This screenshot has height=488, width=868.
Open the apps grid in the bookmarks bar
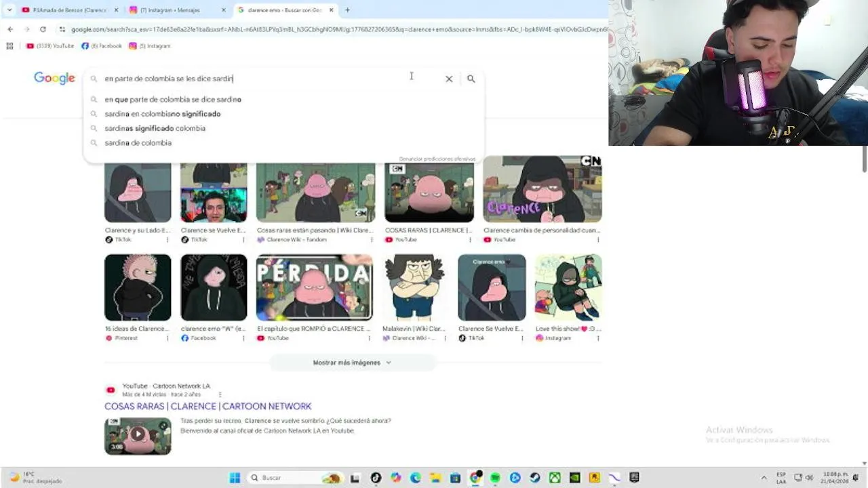pyautogui.click(x=9, y=46)
